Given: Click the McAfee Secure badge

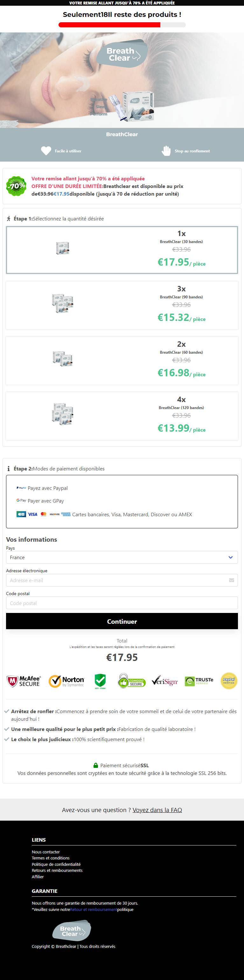Looking at the screenshot, I should tap(24, 681).
